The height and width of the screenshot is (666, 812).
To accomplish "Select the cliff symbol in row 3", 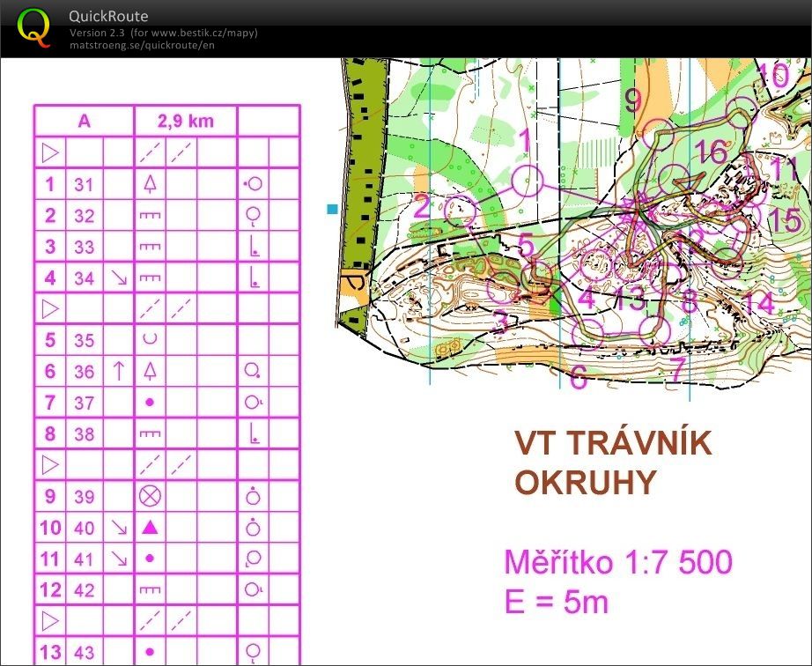I will click(x=151, y=247).
